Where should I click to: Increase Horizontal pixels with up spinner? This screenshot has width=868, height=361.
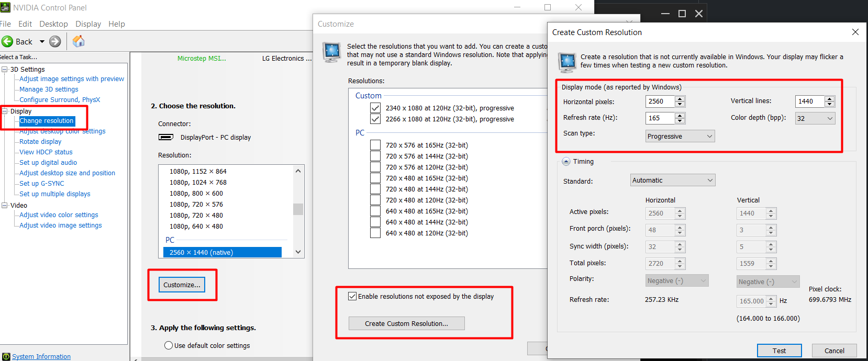(x=680, y=99)
